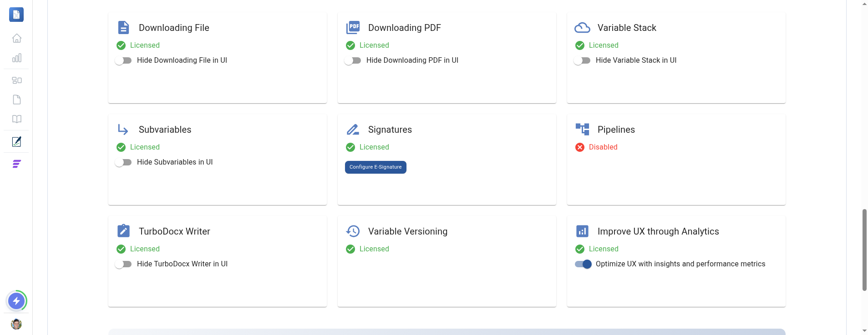Image resolution: width=868 pixels, height=335 pixels.
Task: Click the Variable Versioning history icon
Action: (353, 231)
